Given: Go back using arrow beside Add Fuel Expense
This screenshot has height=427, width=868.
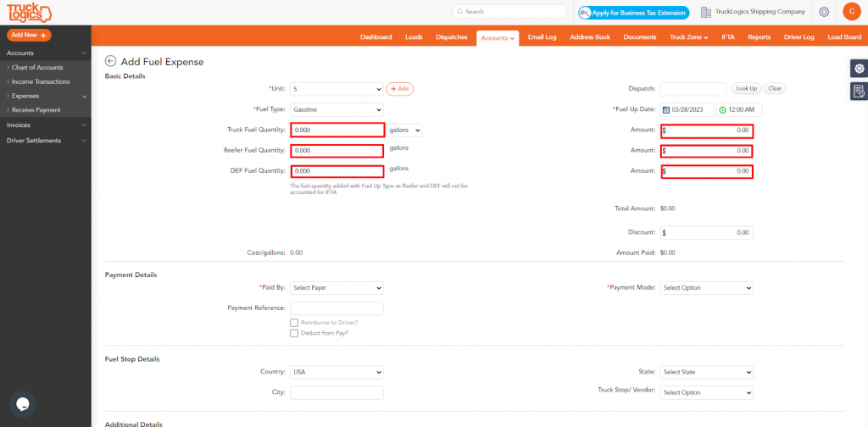Looking at the screenshot, I should (x=111, y=61).
